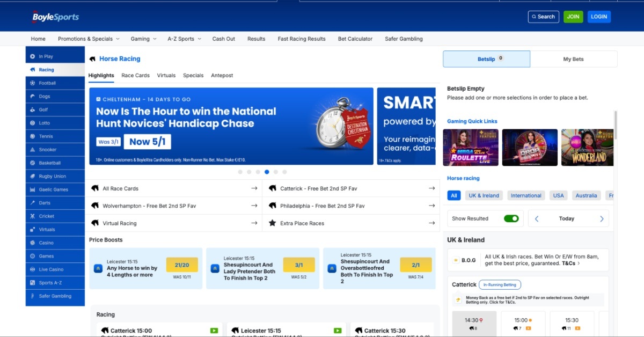Select the USA horse racing filter

[x=558, y=195]
